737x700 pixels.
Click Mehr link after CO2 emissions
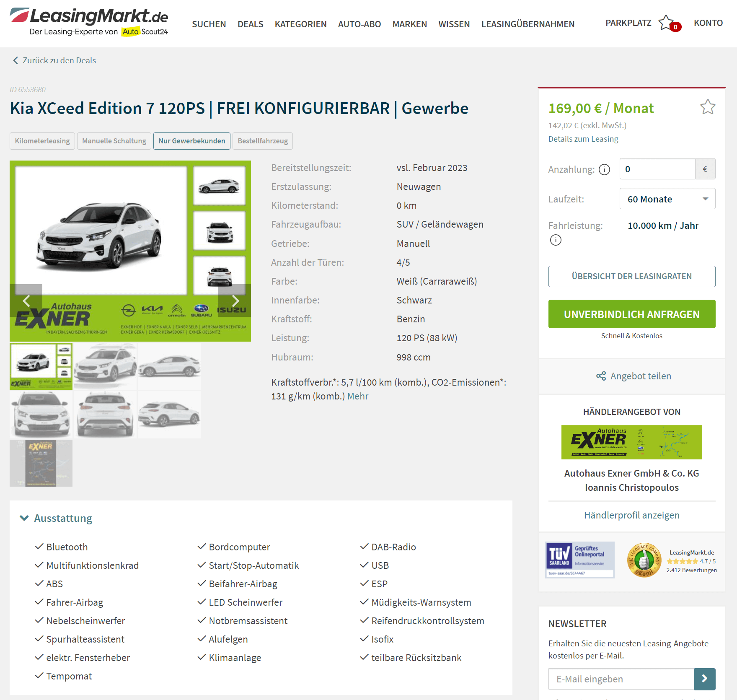(358, 396)
